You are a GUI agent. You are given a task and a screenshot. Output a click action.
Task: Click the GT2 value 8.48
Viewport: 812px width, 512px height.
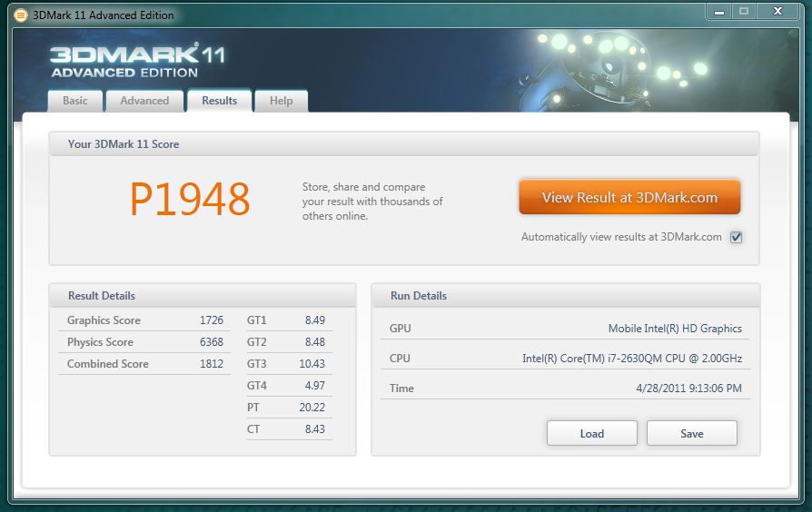(315, 342)
